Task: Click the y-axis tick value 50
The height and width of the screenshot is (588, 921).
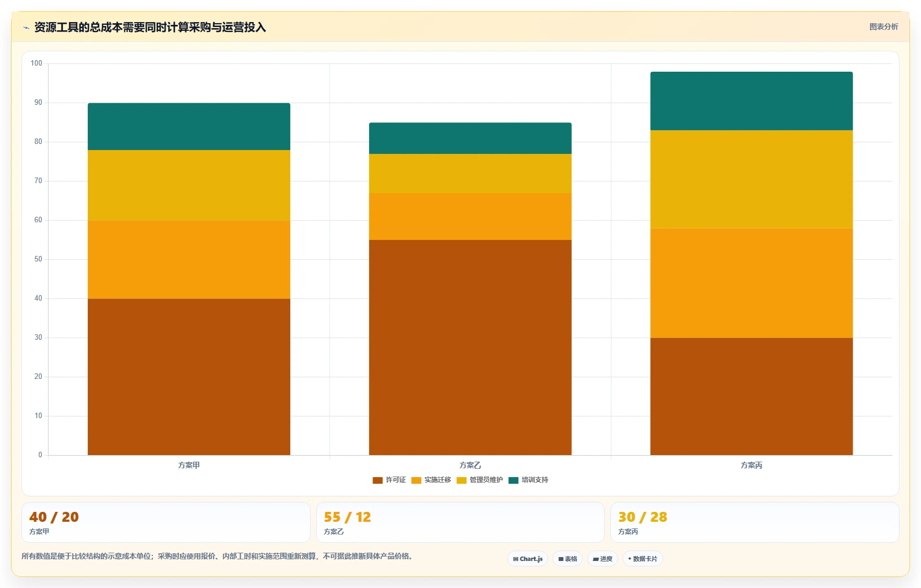Action: [38, 259]
